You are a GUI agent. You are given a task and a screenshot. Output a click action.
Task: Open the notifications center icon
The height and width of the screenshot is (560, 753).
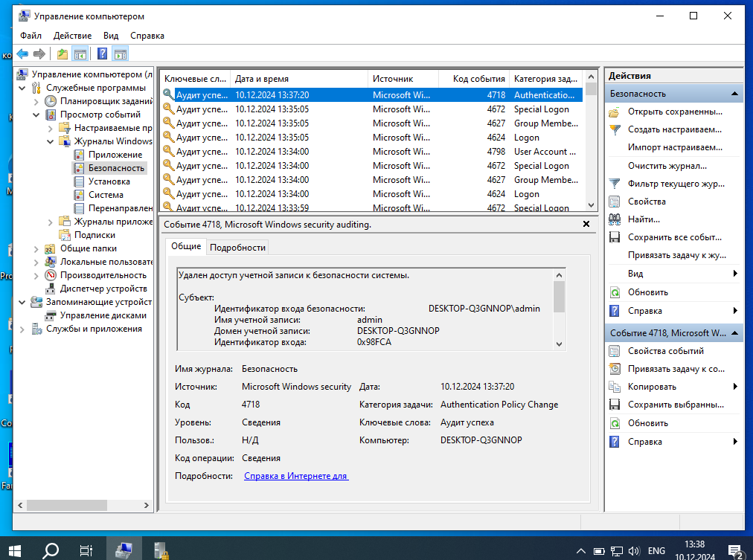(x=735, y=552)
